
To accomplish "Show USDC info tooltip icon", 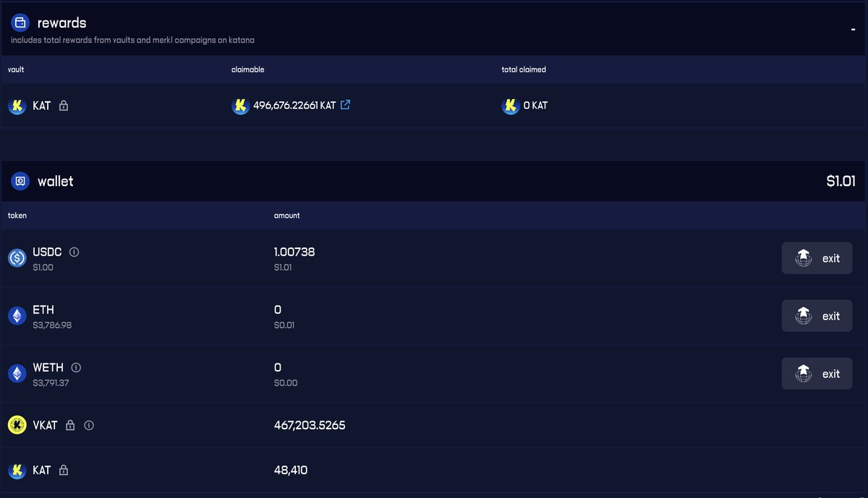I will tap(74, 252).
